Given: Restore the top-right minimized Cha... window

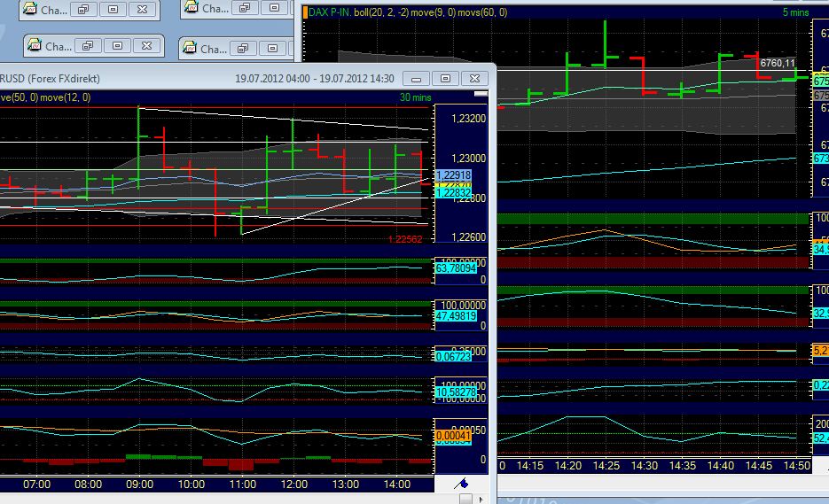Looking at the screenshot, I should 245,8.
